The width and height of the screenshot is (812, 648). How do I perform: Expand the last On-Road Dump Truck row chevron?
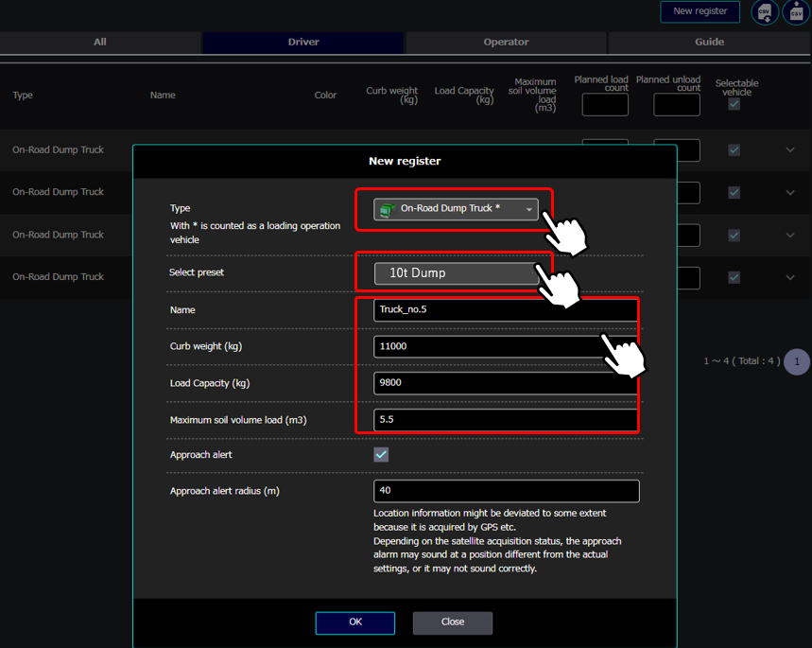point(790,277)
